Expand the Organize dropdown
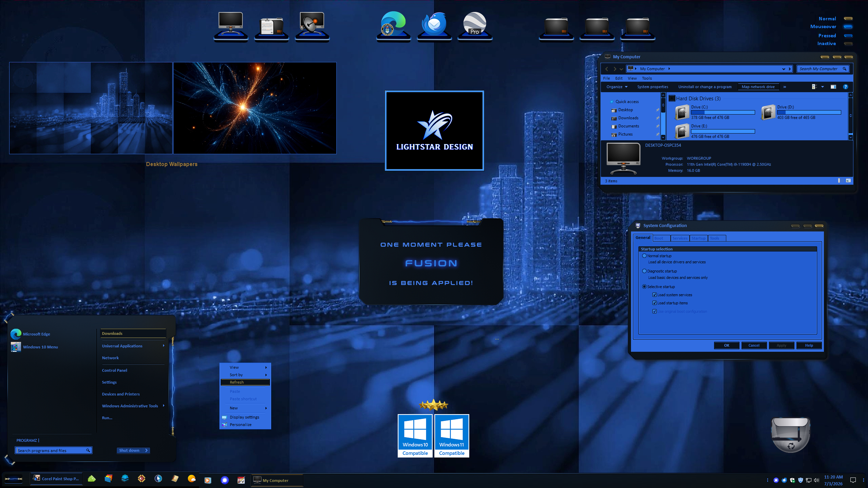The height and width of the screenshot is (488, 868). [617, 87]
